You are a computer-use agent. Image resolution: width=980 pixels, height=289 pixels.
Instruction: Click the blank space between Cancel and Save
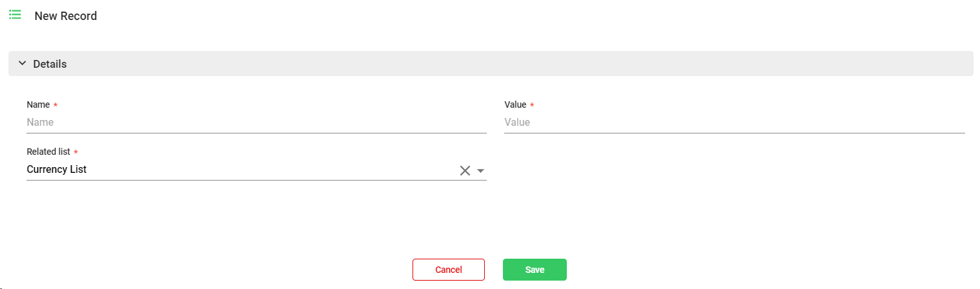coord(494,270)
